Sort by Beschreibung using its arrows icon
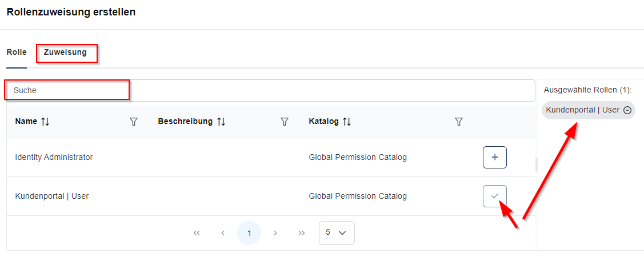 click(x=221, y=122)
